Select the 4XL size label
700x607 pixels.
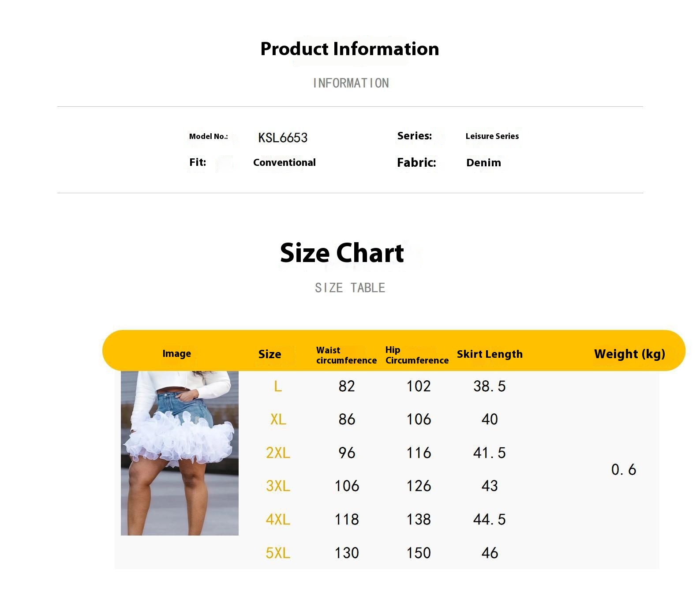tap(278, 520)
